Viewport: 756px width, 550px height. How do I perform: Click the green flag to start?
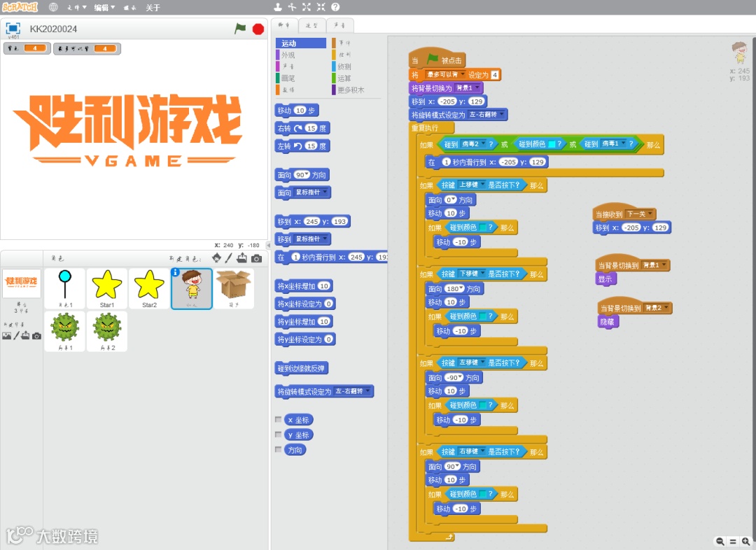tap(240, 29)
